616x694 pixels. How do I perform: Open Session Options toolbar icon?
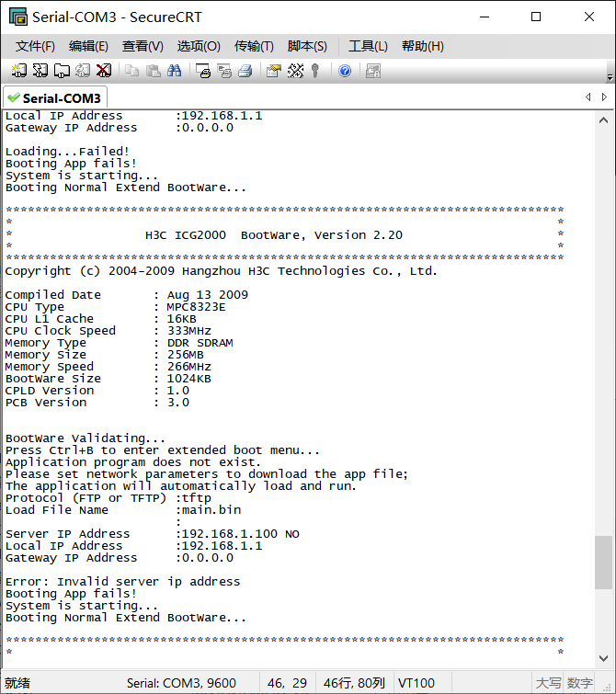[274, 71]
